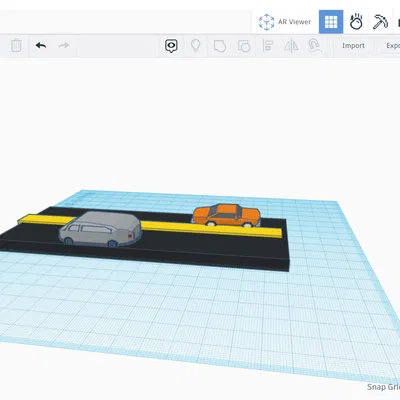400x400 pixels.
Task: Open the Snap Grid setting
Action: coord(383,387)
